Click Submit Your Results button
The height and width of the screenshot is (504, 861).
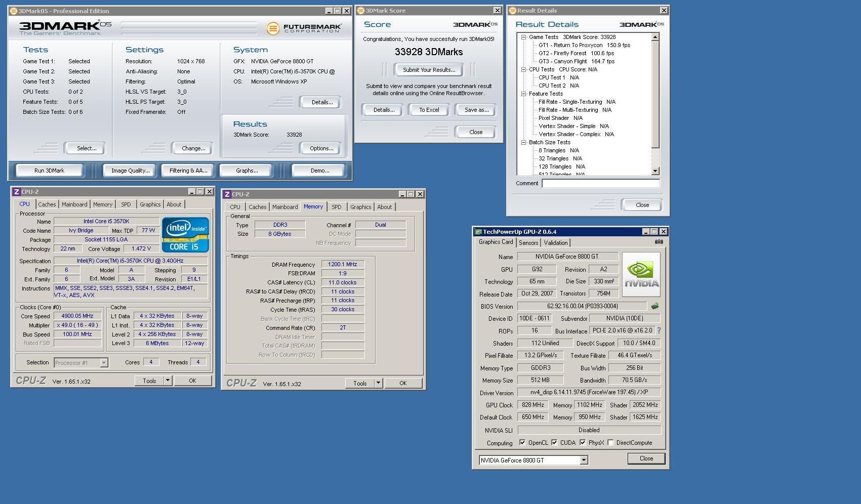click(x=429, y=70)
